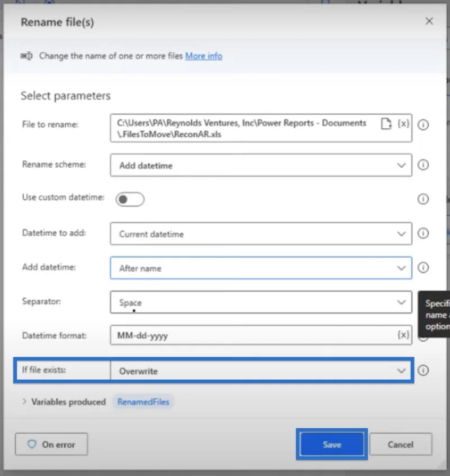Show info for Rename scheme
This screenshot has width=450, height=476.
[423, 165]
